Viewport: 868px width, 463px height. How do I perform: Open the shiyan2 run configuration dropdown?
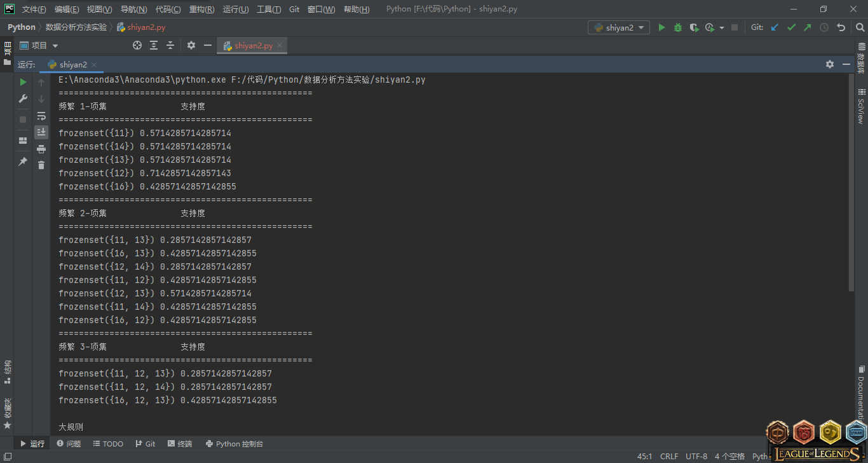[x=619, y=27]
